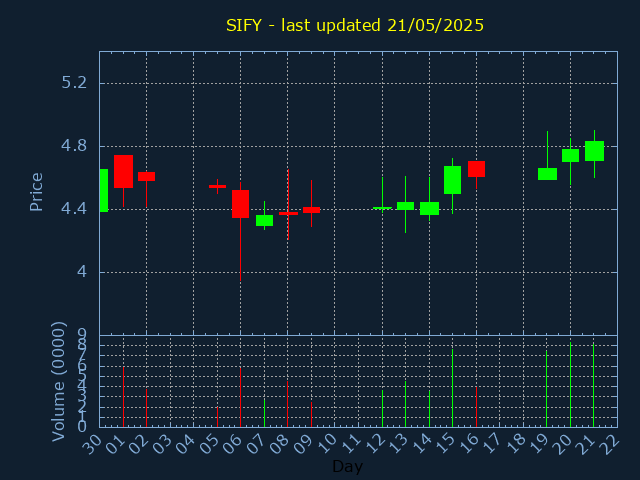640x480 pixels.
Task: Click the 4.8 price axis label
Action: 74,146
